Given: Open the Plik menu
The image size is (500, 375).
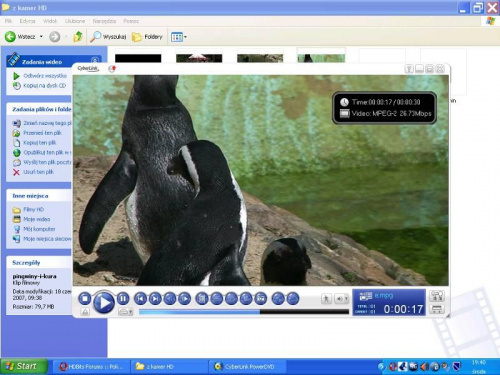Looking at the screenshot, I should (x=8, y=21).
